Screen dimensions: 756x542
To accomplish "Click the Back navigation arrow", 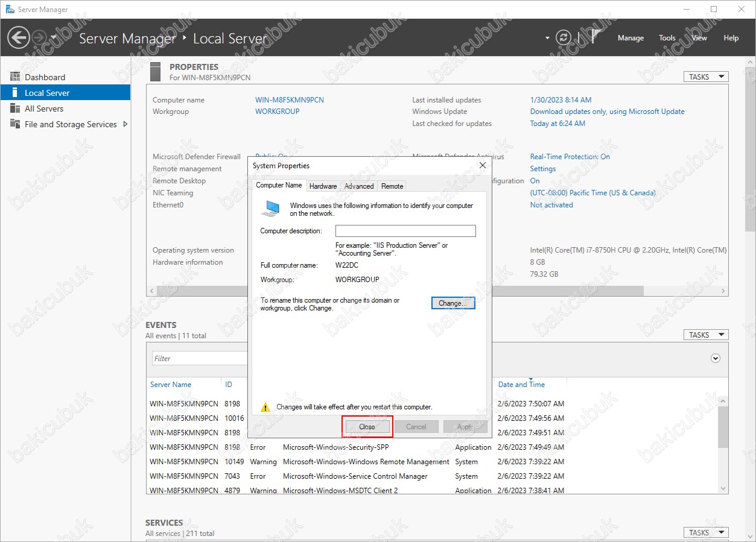I will (18, 37).
